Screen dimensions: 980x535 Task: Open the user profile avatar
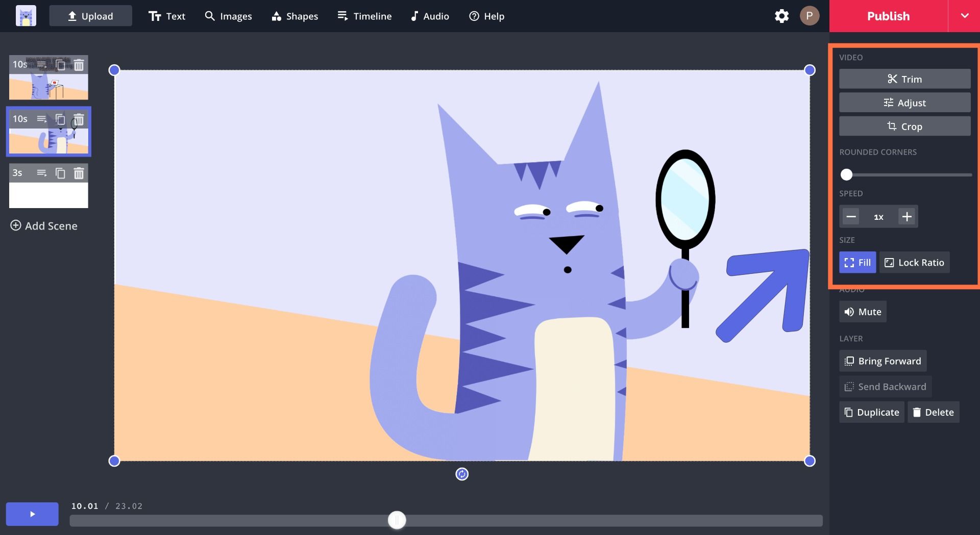[x=809, y=16]
